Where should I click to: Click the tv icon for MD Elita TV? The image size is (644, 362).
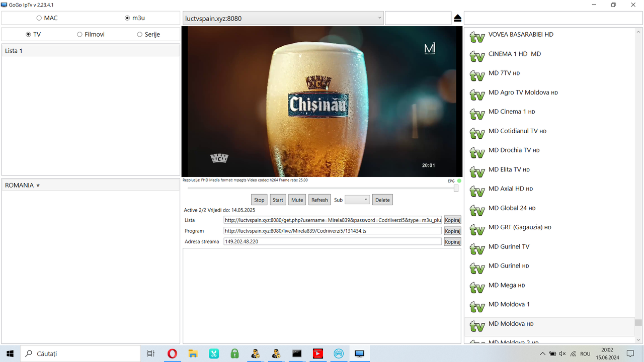(477, 172)
